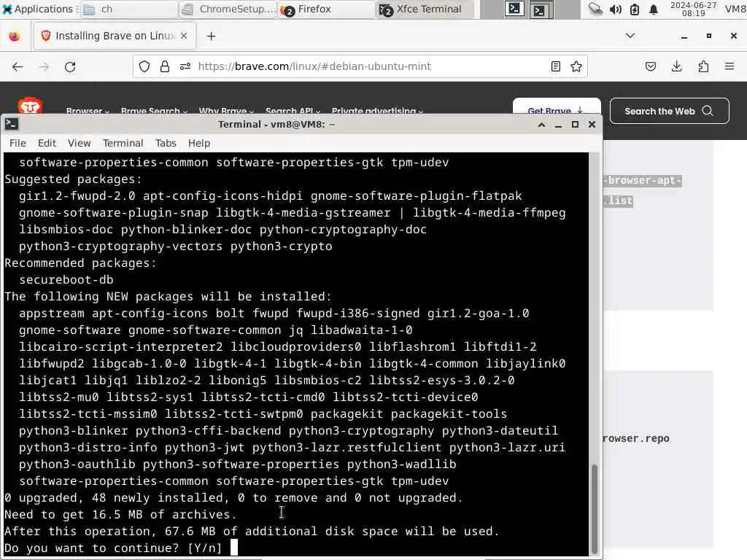Click the terminal vertical scrollbar handle
This screenshot has height=560, width=747.
tap(594, 507)
